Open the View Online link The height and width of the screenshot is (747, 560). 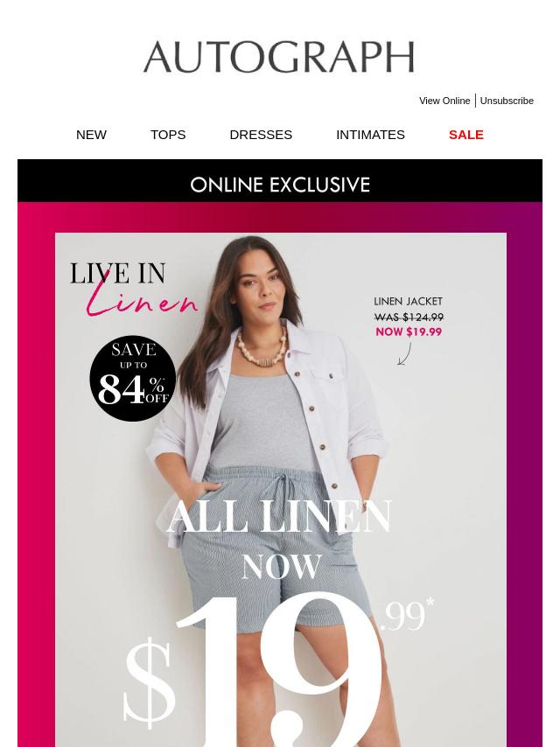(x=444, y=101)
